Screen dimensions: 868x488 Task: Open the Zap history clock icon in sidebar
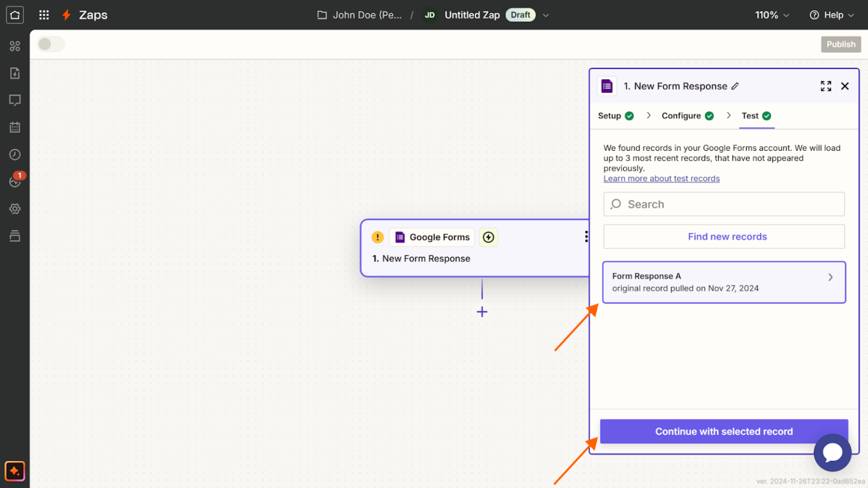click(x=15, y=154)
